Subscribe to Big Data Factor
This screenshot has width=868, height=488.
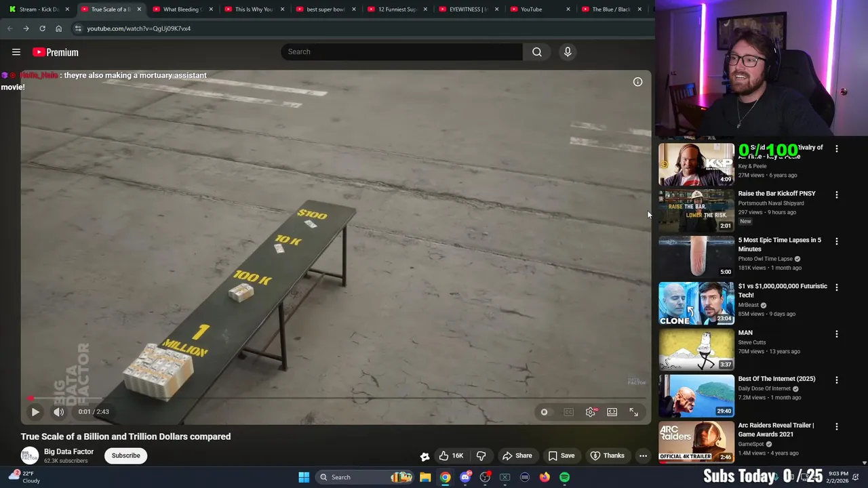pos(125,455)
